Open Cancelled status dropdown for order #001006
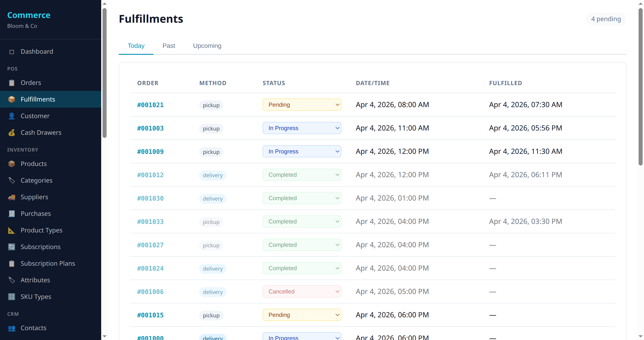 [x=302, y=291]
